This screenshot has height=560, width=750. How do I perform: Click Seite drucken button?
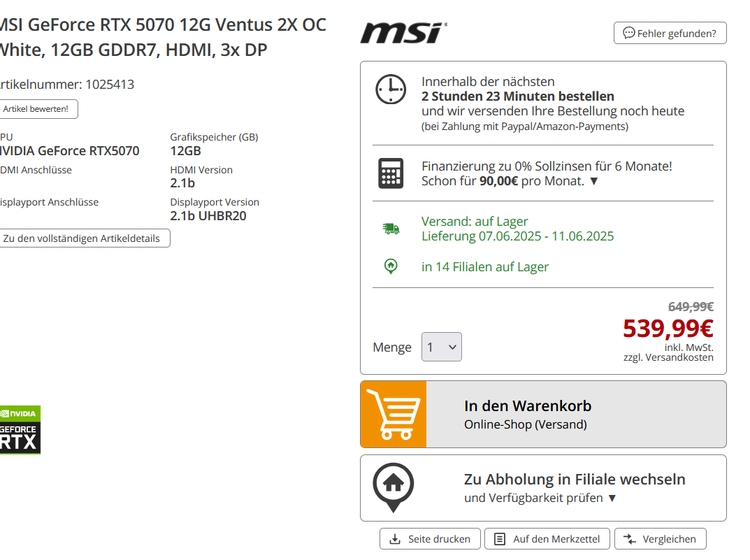click(430, 539)
